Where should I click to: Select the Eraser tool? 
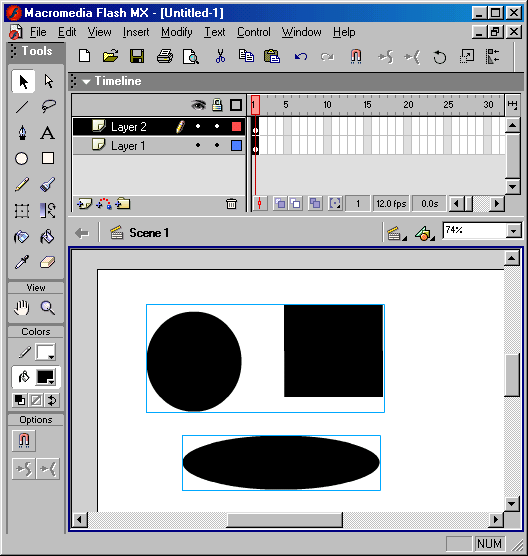[48, 262]
